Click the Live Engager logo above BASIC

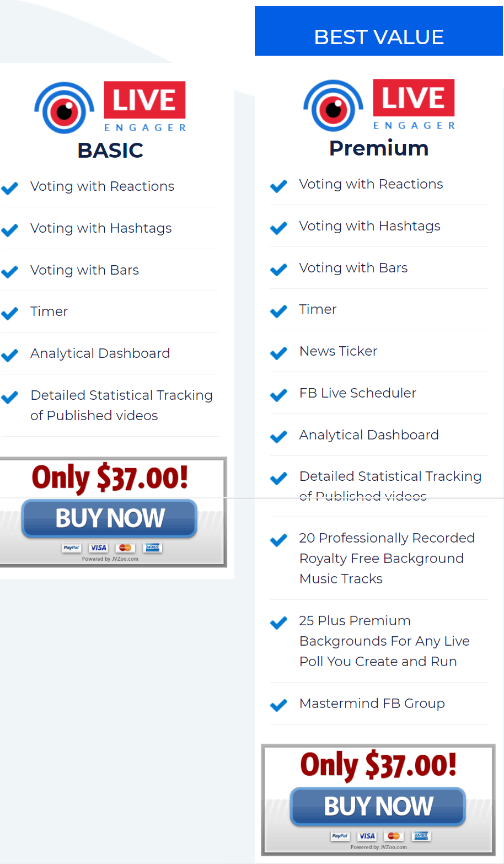[x=110, y=108]
